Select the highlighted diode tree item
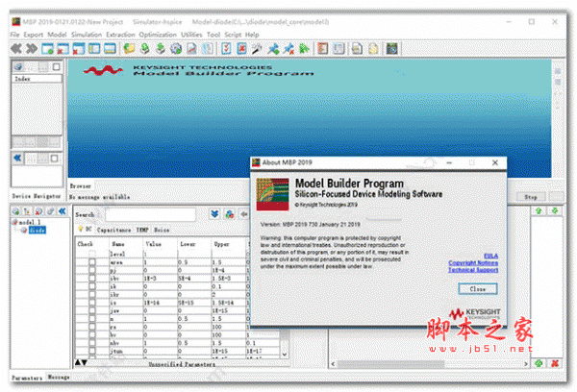 pyautogui.click(x=38, y=231)
